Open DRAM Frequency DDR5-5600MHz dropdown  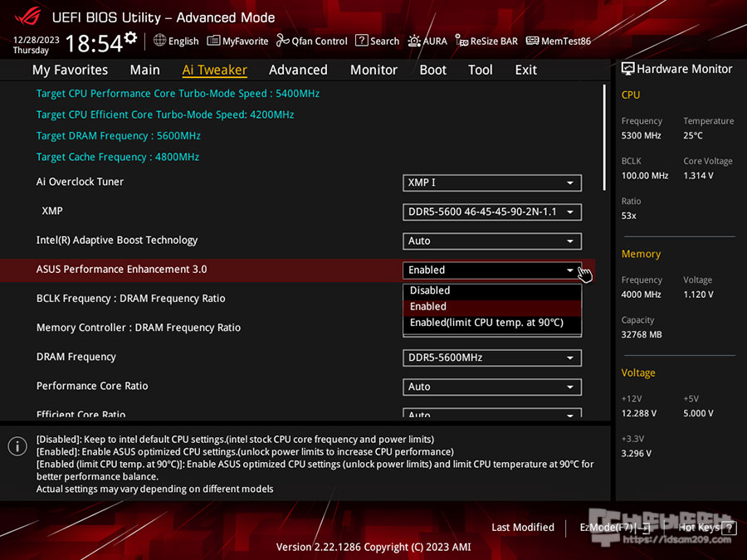point(492,358)
